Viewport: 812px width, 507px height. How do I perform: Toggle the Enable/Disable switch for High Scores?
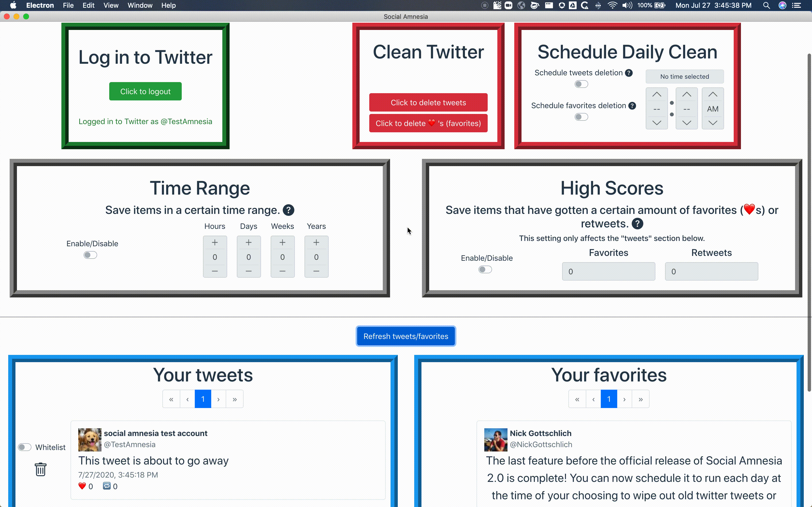[485, 269]
